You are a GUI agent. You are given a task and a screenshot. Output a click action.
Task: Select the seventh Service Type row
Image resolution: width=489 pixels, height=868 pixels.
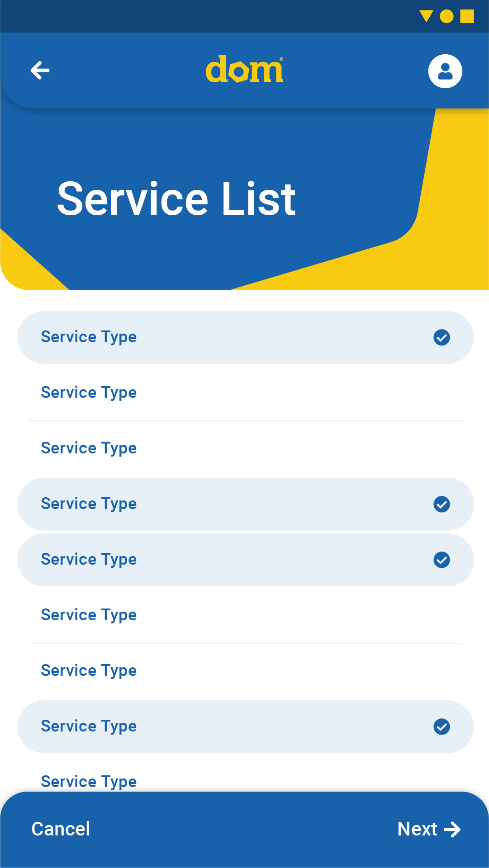tap(244, 670)
